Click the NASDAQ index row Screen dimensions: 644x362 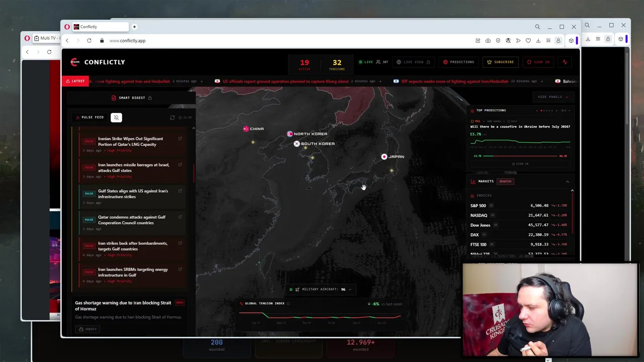pos(518,215)
